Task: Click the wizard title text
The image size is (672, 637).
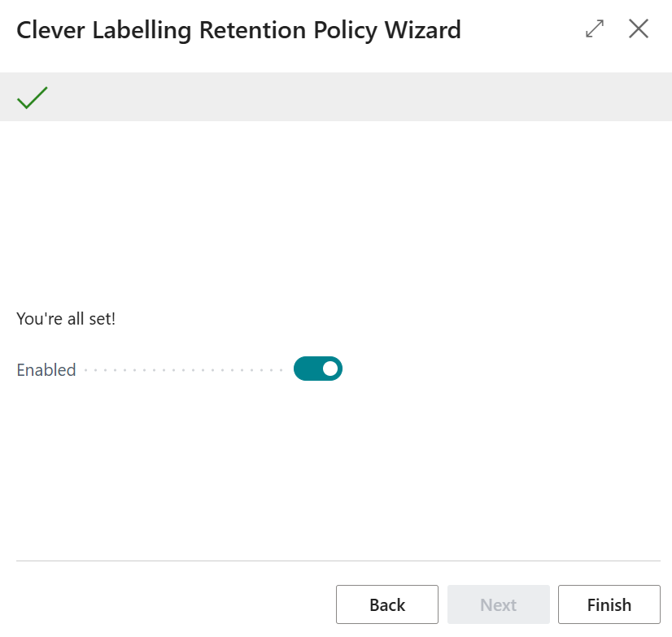Action: [238, 29]
